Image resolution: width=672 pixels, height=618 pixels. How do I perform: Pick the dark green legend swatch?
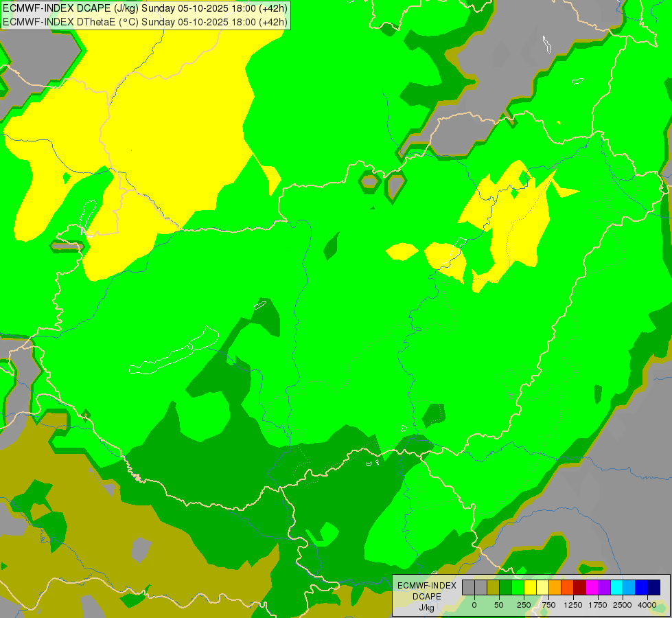(506, 587)
